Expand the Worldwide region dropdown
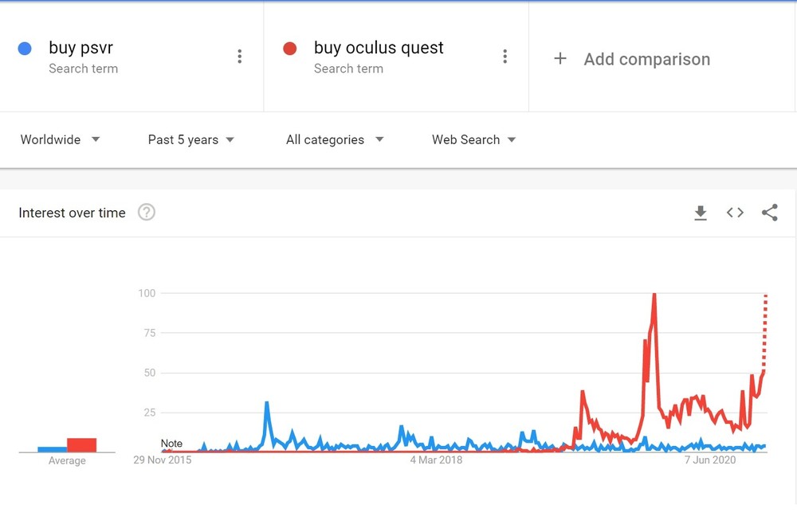Image resolution: width=797 pixels, height=532 pixels. [x=61, y=139]
